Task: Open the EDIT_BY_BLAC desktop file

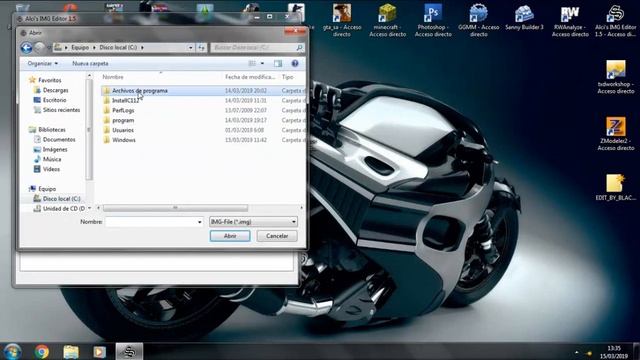Action: tap(616, 187)
